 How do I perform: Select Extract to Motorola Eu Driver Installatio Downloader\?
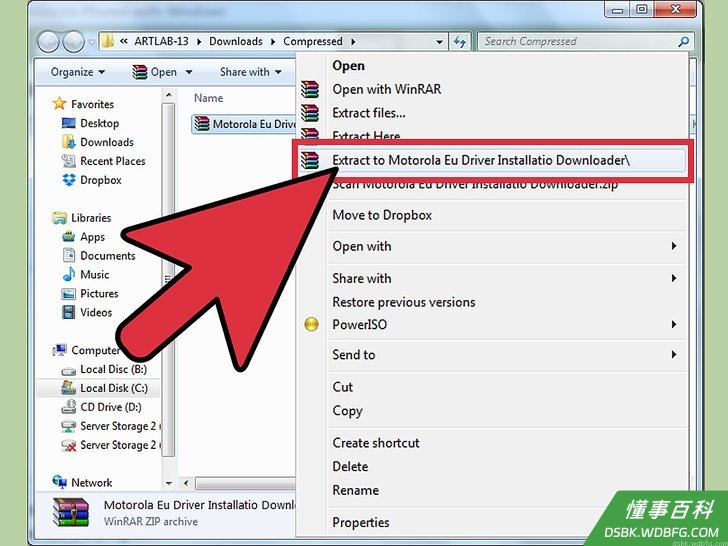point(492,160)
